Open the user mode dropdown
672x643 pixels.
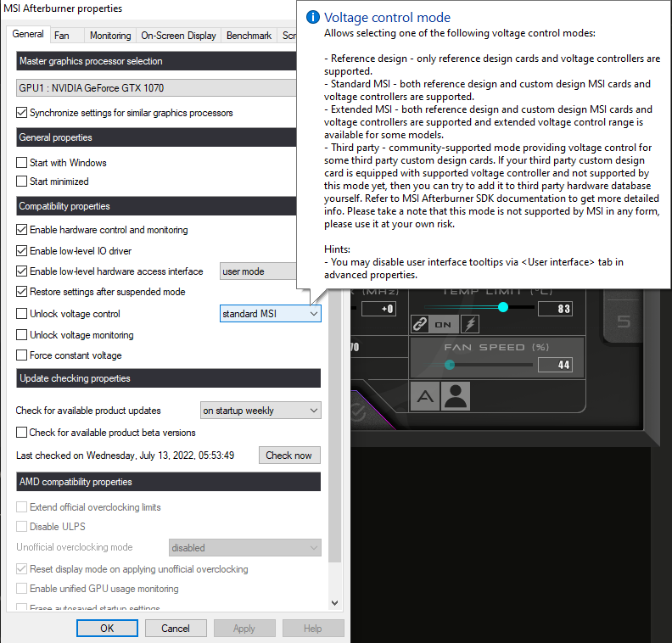tap(258, 271)
